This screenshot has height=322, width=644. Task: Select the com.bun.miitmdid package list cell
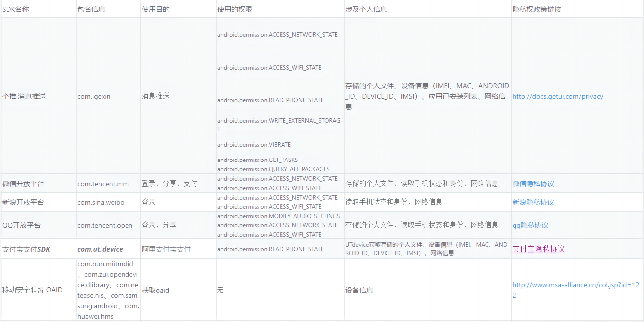(x=108, y=290)
